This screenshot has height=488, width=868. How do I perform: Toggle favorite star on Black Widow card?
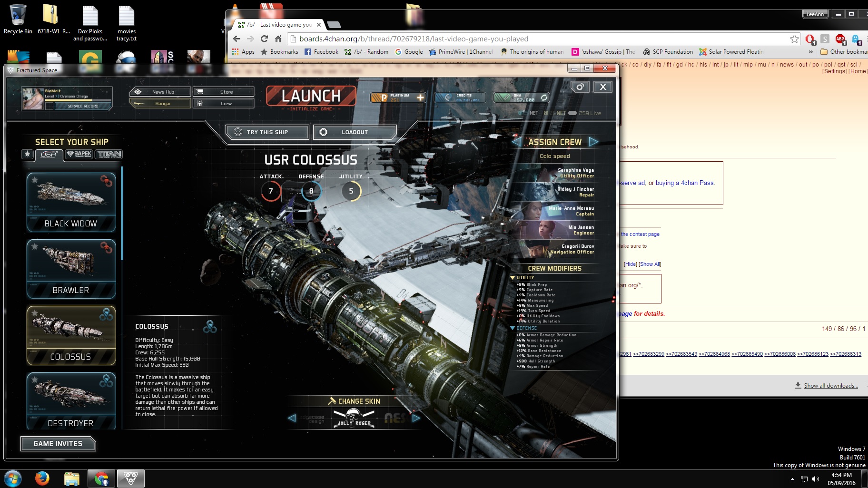tap(35, 180)
